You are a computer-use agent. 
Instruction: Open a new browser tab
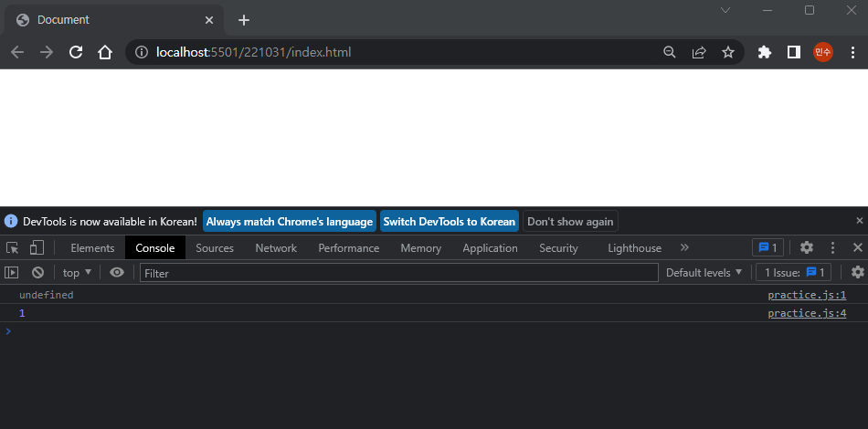(244, 20)
